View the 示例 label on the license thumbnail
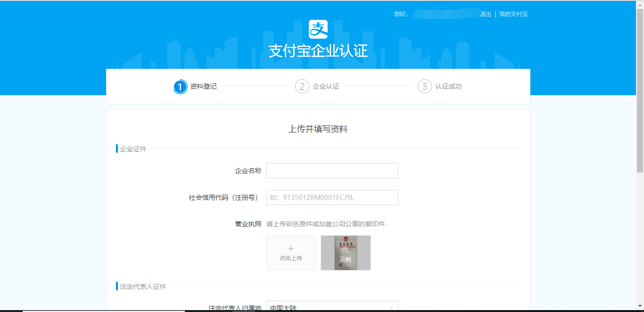 (345, 259)
